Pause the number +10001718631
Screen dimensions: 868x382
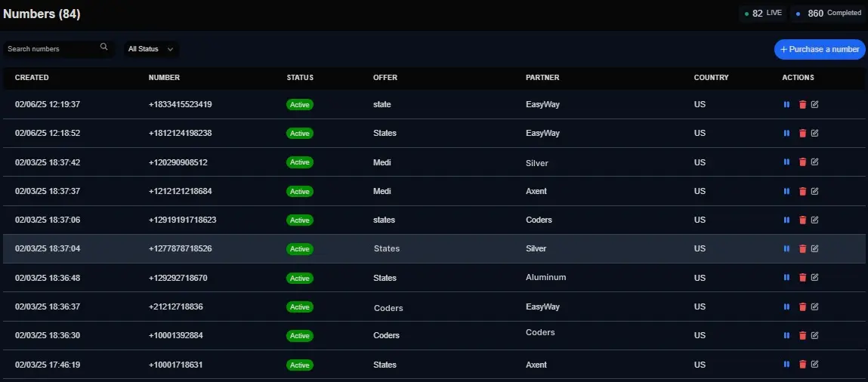[x=786, y=365]
